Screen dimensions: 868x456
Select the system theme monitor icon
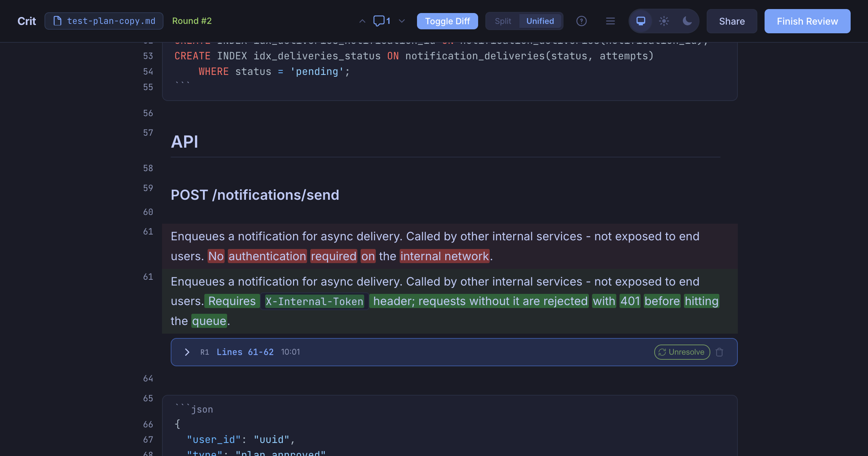[641, 21]
